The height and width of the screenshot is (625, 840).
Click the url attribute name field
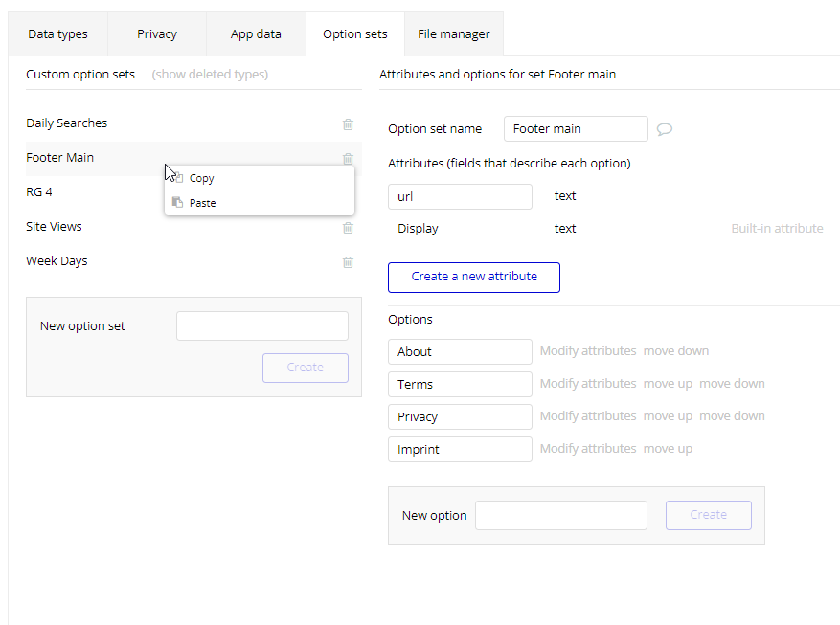(460, 196)
